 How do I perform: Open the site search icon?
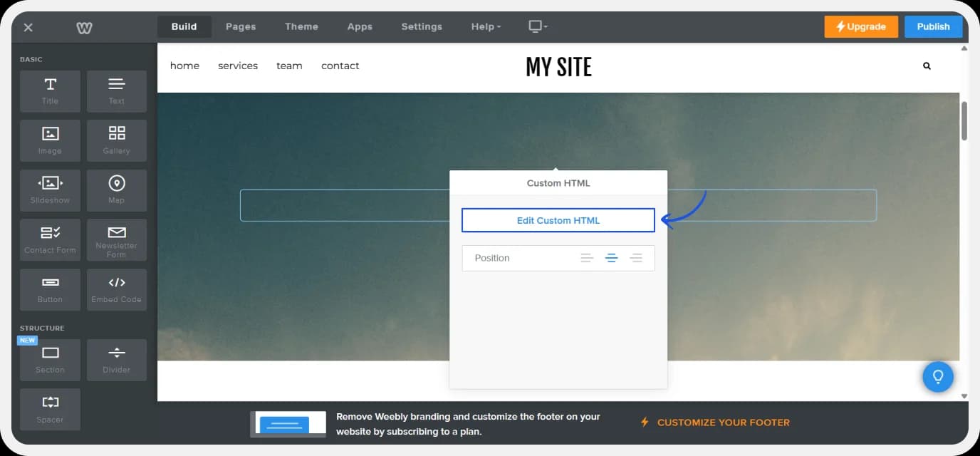coord(927,66)
